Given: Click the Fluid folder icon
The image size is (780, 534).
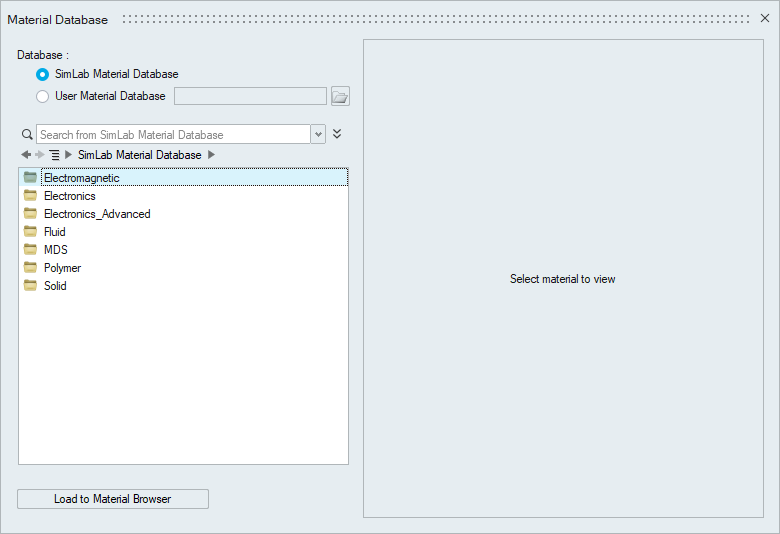Looking at the screenshot, I should click(x=31, y=231).
